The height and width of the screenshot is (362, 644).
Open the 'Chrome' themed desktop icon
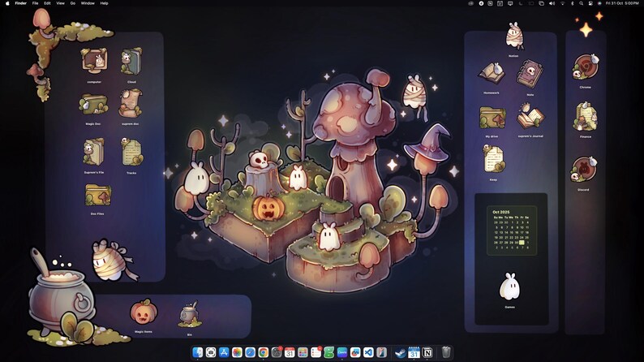[x=586, y=67]
